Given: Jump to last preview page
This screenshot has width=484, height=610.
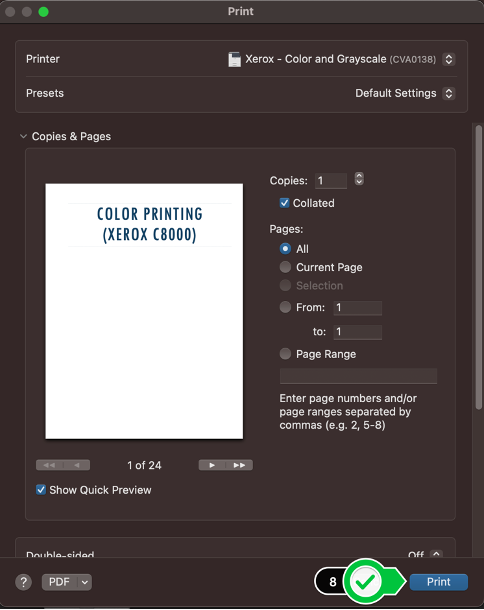Looking at the screenshot, I should pos(239,465).
